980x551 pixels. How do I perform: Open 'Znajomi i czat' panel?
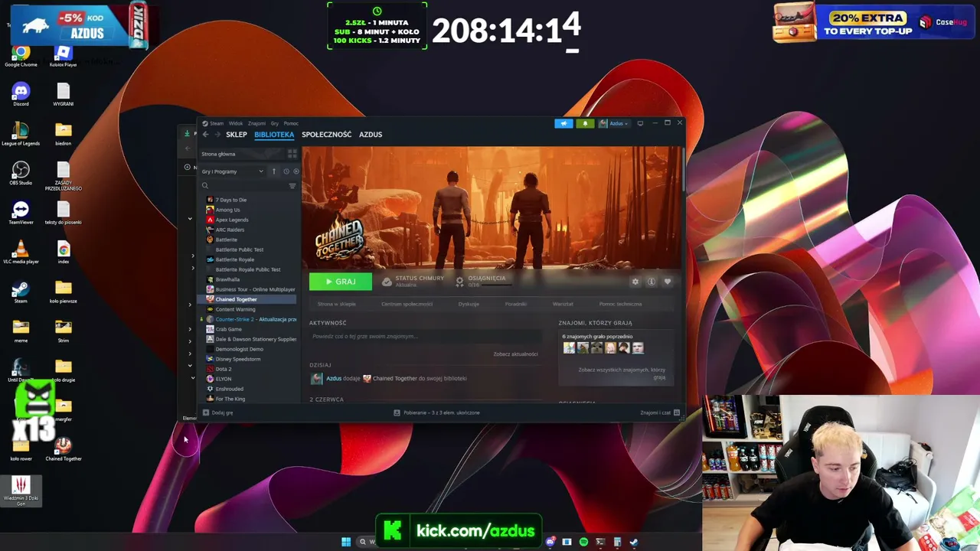[x=660, y=412]
